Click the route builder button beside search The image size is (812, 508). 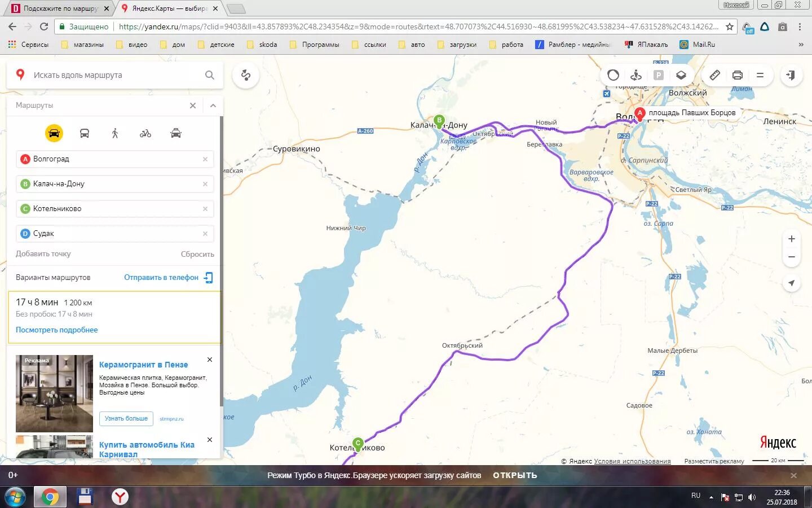click(246, 75)
